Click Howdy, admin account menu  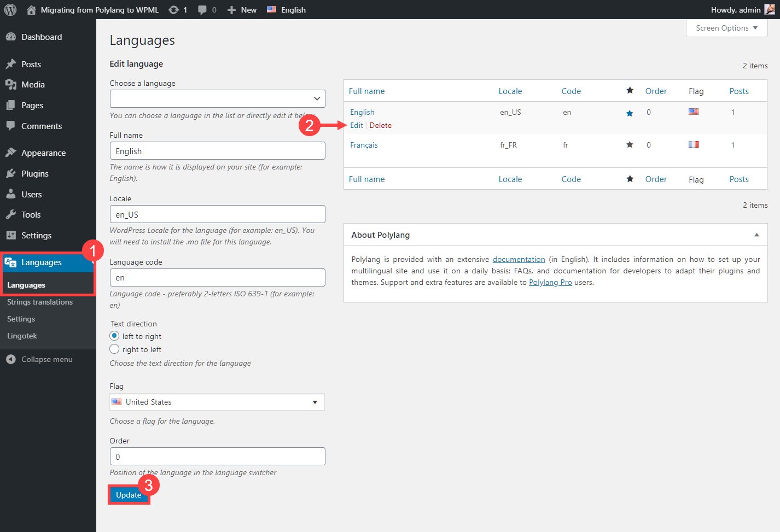tap(742, 10)
